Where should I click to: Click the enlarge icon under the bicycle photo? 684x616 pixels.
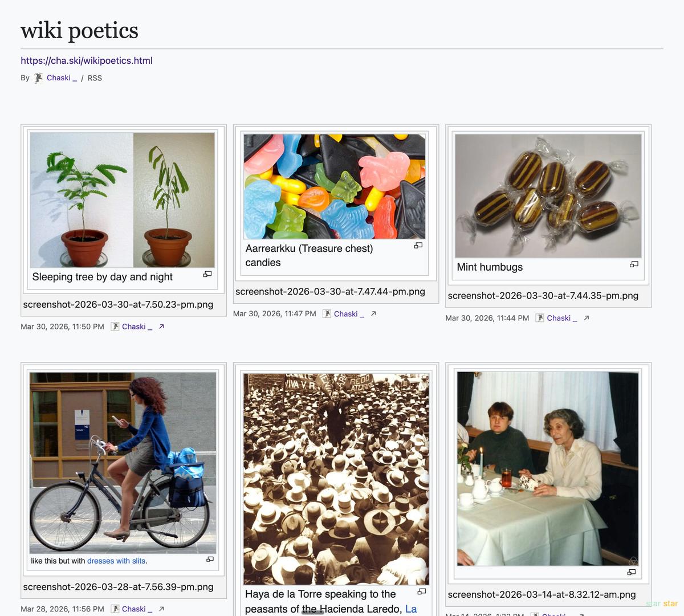point(210,559)
